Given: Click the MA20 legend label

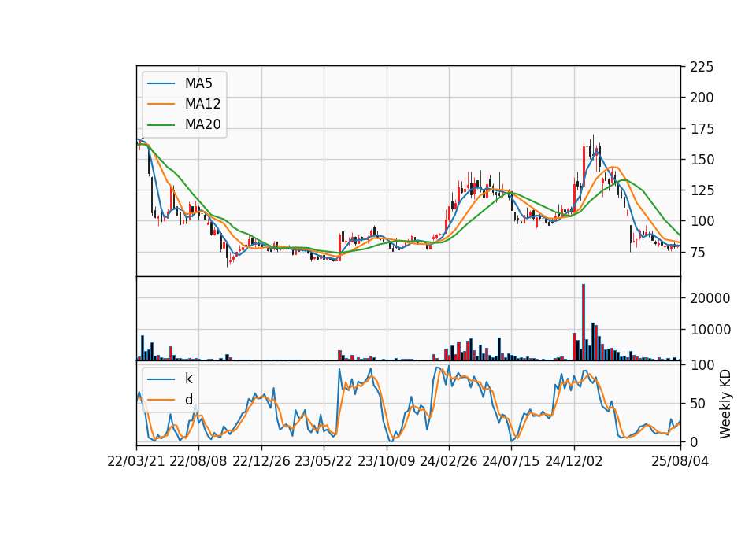Looking at the screenshot, I should [x=202, y=124].
